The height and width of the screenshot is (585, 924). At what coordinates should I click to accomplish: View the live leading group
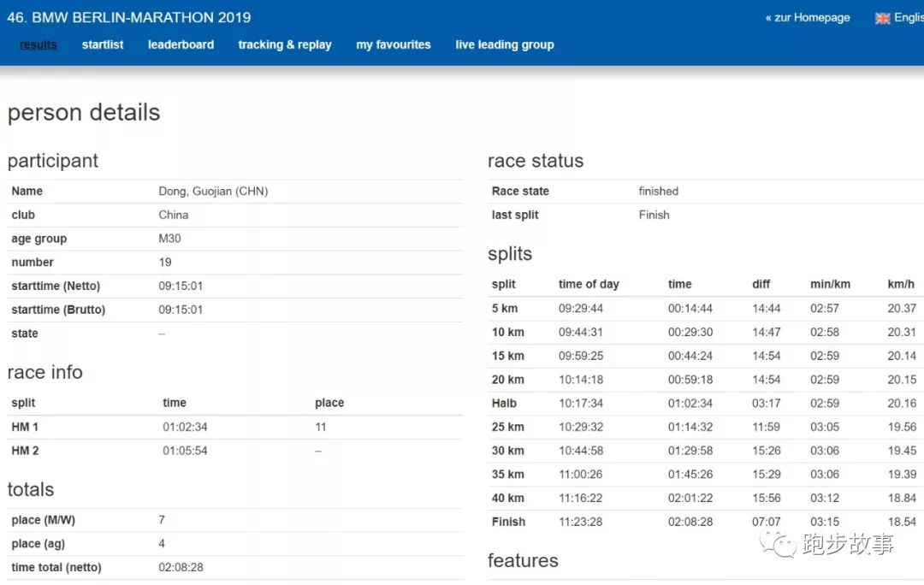pyautogui.click(x=505, y=44)
